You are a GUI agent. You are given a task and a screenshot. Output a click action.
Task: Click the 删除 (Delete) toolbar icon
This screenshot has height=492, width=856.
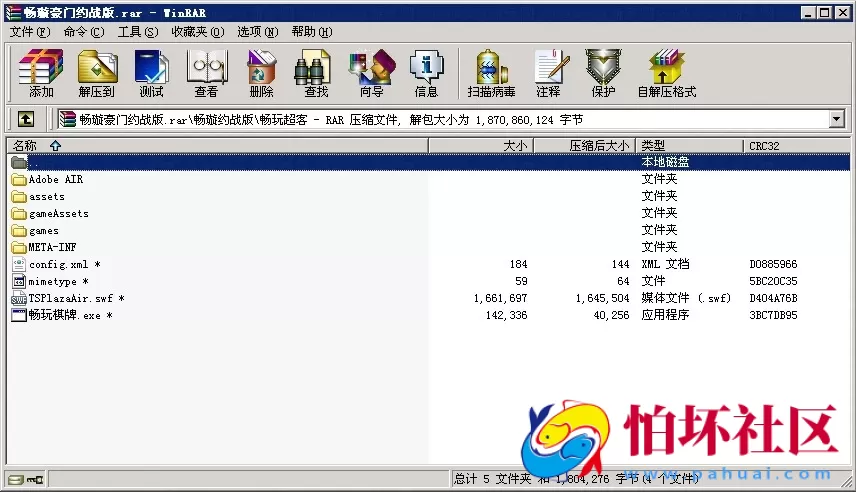[261, 73]
